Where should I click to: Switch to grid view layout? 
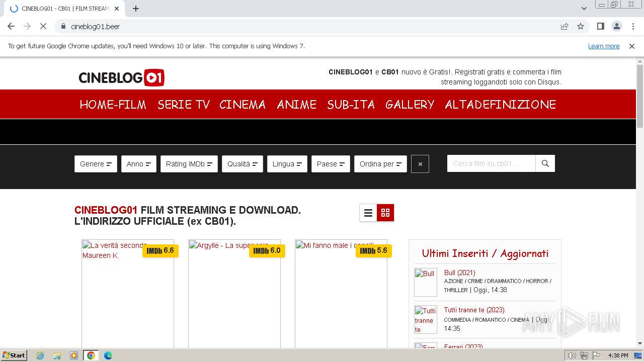click(385, 213)
